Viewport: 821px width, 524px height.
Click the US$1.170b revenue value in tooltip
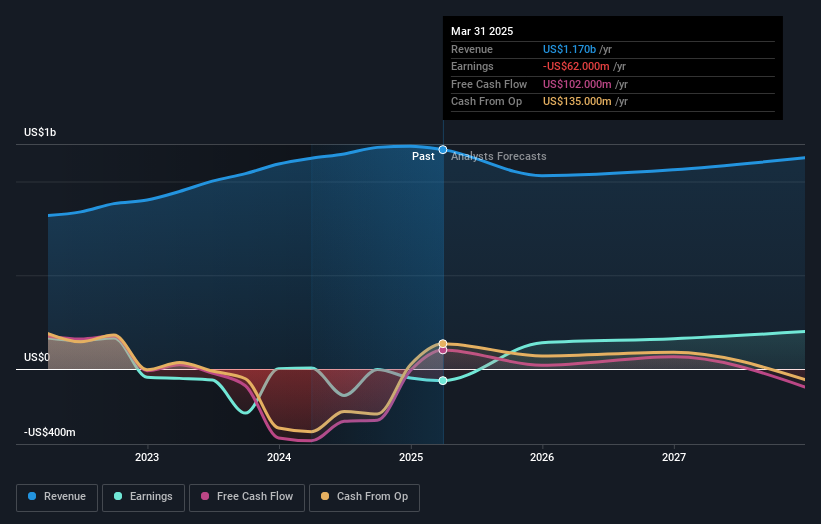click(569, 49)
